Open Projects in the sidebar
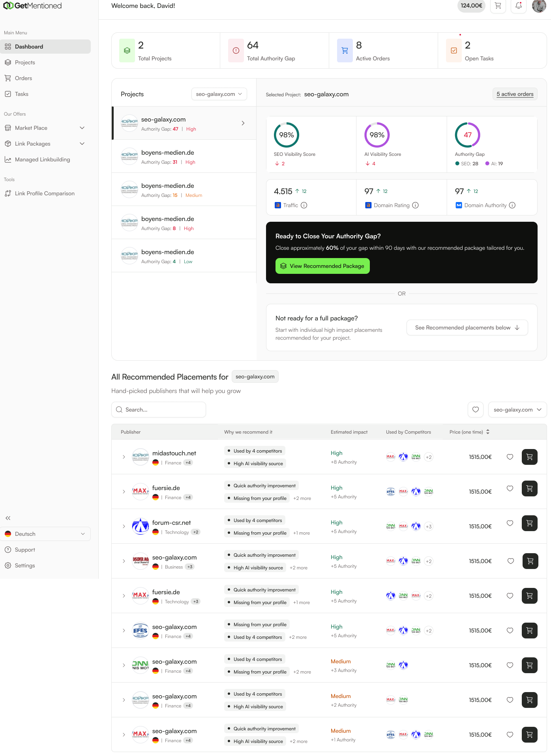Screen dimensions: 551x756 pos(45,62)
